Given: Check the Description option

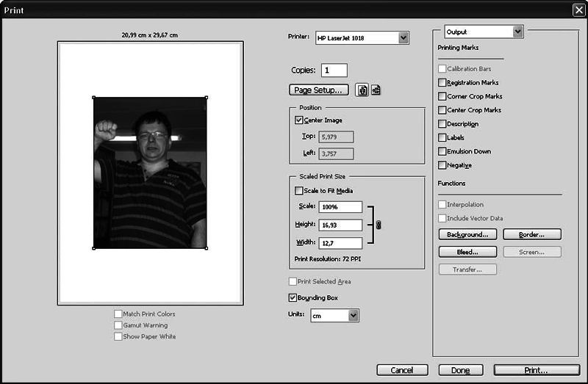Looking at the screenshot, I should coord(442,123).
